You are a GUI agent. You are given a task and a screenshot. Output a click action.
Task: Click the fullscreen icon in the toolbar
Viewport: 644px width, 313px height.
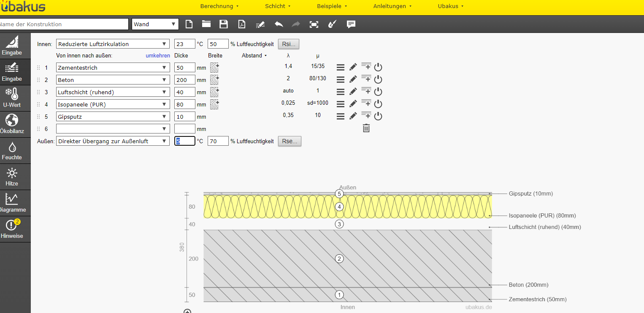pos(314,24)
